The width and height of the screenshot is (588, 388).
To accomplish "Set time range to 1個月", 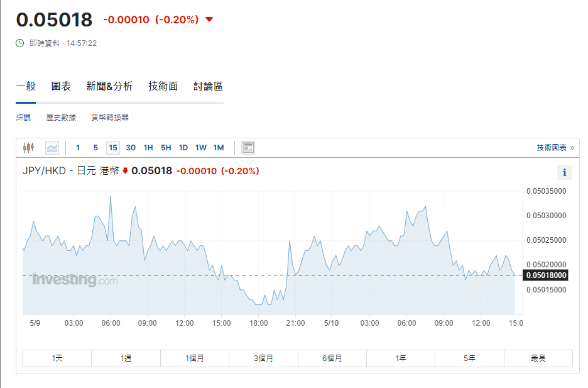I will pos(195,358).
